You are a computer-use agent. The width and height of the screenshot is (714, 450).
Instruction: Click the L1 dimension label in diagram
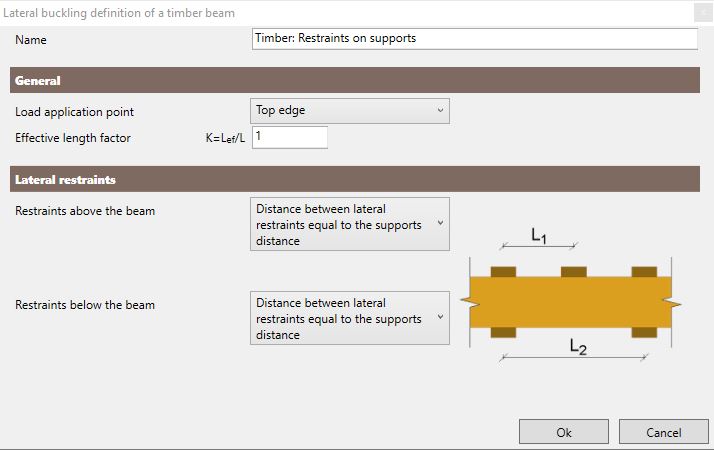(x=539, y=235)
